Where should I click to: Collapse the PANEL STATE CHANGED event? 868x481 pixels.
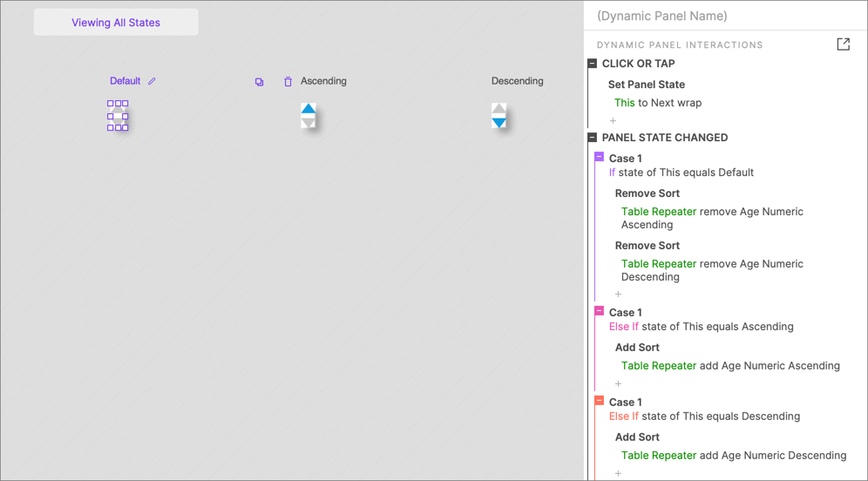[593, 138]
